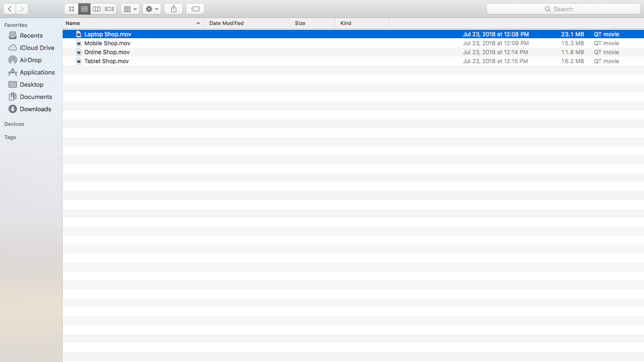Click the Downloads arrow icon
Image resolution: width=644 pixels, height=362 pixels.
coord(13,109)
